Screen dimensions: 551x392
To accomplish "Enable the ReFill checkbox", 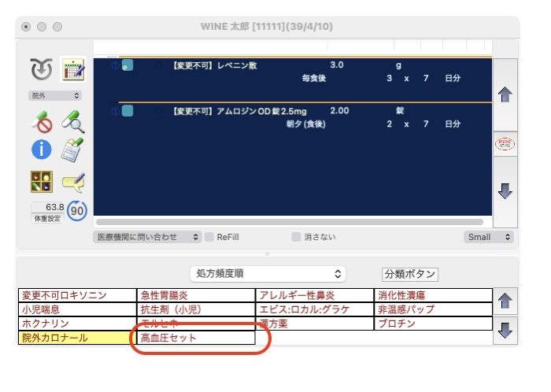I will [x=209, y=237].
